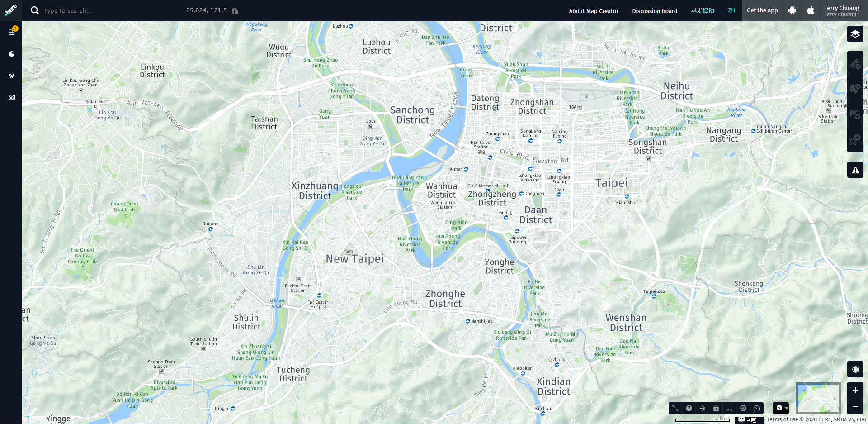Viewport: 868px width, 424px height.
Task: Select the add road tool
Action: pos(855,64)
